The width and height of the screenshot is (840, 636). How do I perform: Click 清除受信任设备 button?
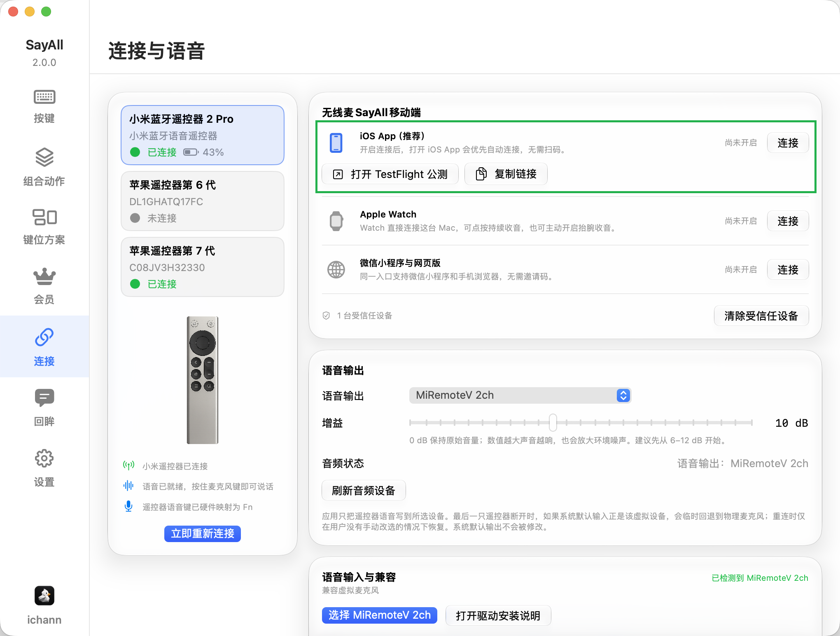(761, 316)
